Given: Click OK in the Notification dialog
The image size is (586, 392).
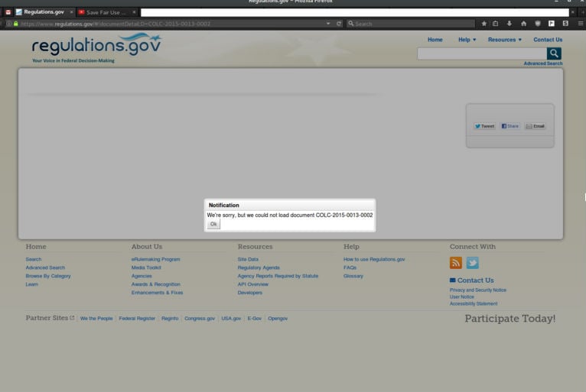Looking at the screenshot, I should [x=213, y=224].
